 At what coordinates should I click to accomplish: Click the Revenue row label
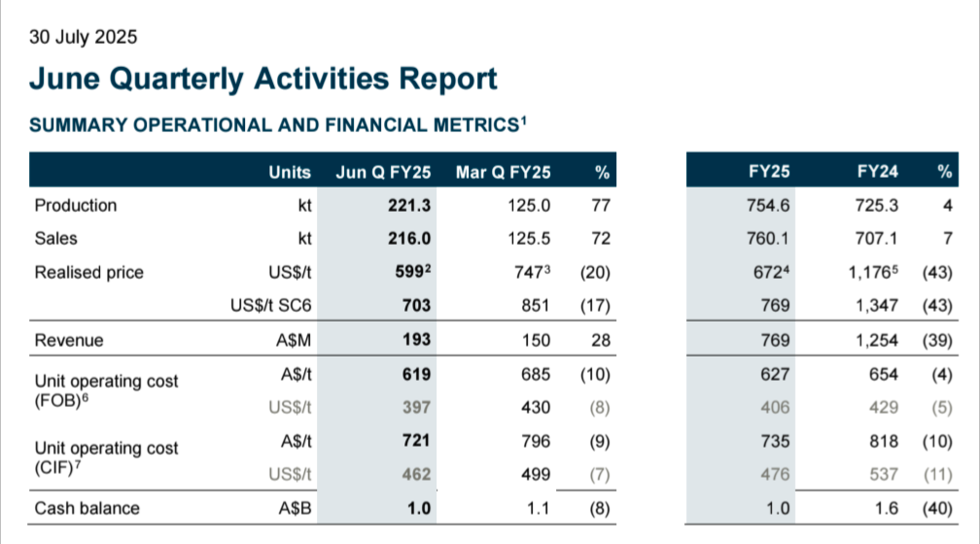coord(68,341)
